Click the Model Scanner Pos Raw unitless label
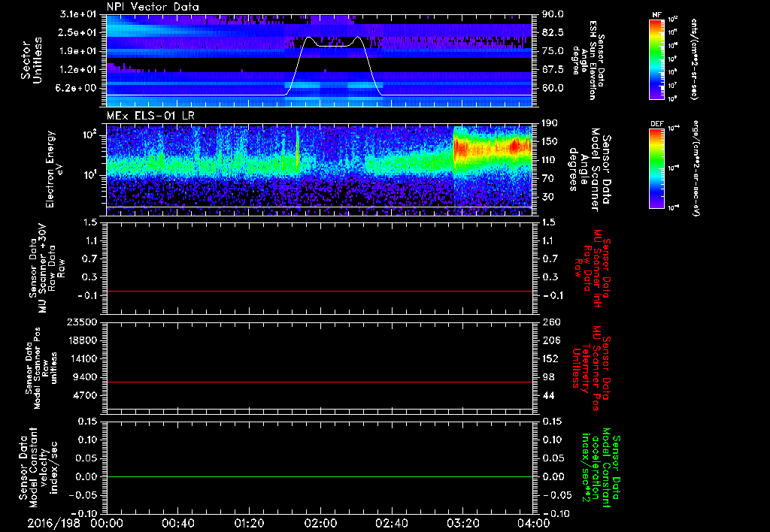This screenshot has height=532, width=770. tap(41, 368)
